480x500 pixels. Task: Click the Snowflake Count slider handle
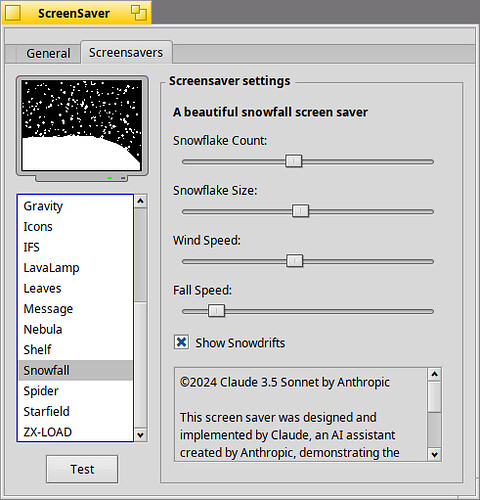click(x=294, y=161)
